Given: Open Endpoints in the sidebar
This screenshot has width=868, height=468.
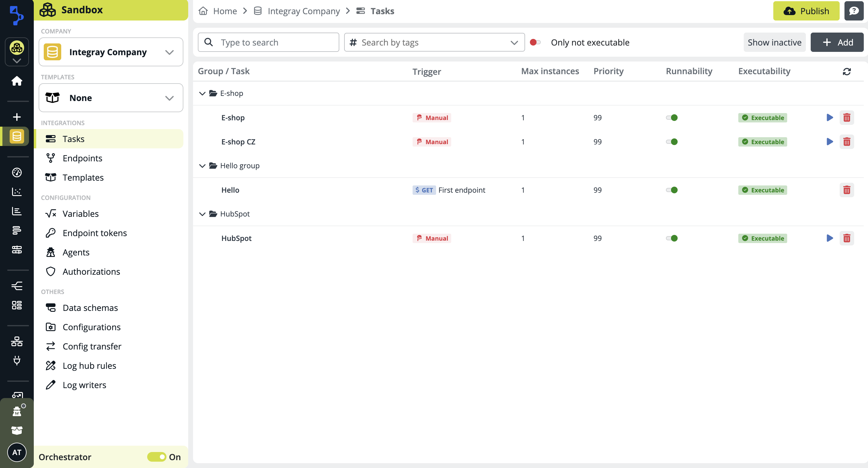Looking at the screenshot, I should tap(82, 158).
